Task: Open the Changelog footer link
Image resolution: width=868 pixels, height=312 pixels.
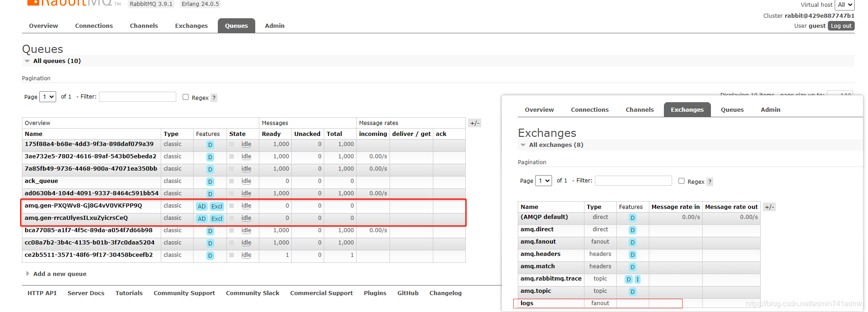Action: point(445,293)
